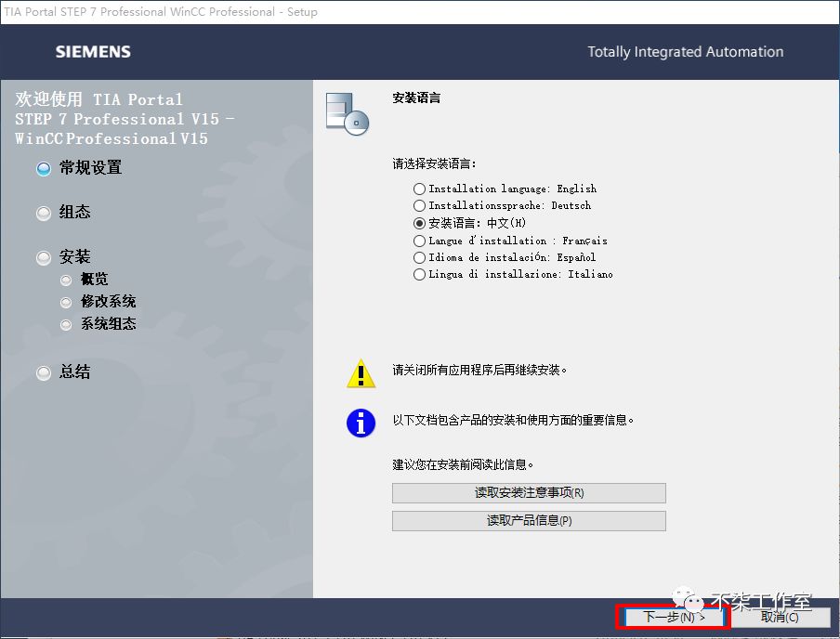The width and height of the screenshot is (840, 639).
Task: Select Deutsch installation language option
Action: (419, 205)
